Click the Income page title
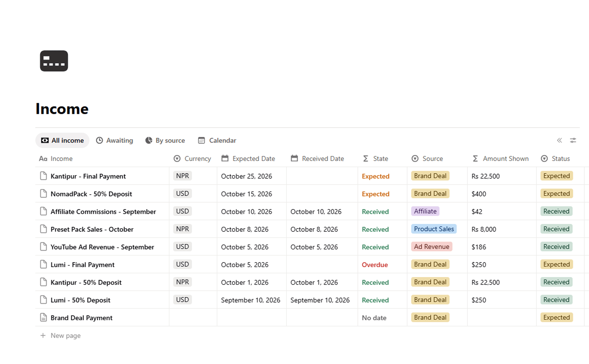The width and height of the screenshot is (589, 364). pos(62,109)
